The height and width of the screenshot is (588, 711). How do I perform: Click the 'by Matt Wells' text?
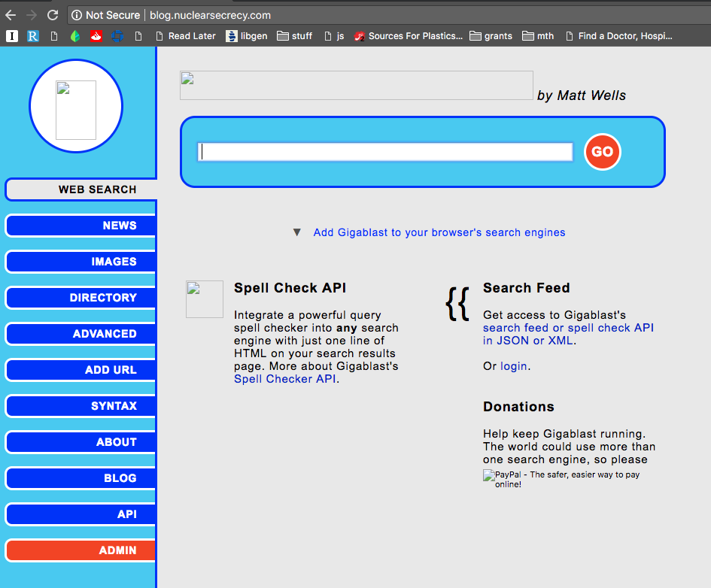pos(582,95)
